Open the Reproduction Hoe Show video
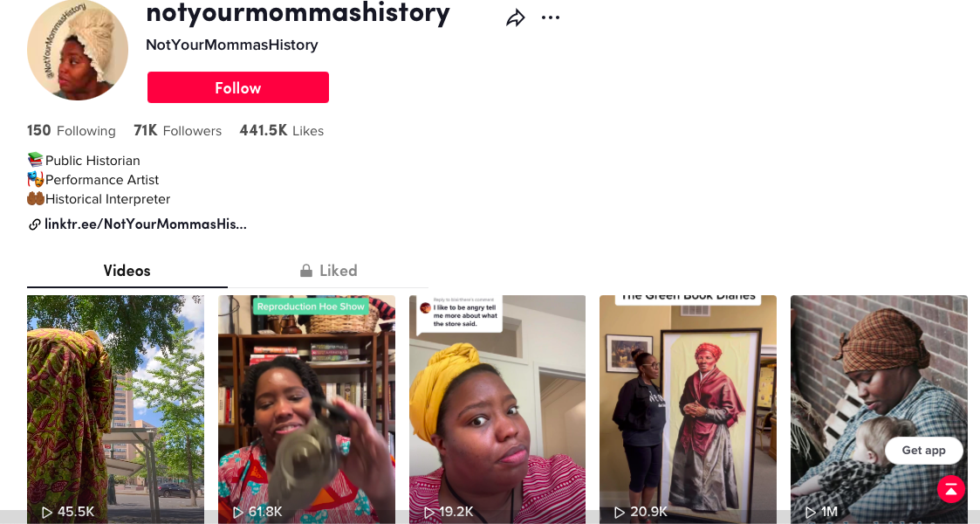 pyautogui.click(x=306, y=410)
